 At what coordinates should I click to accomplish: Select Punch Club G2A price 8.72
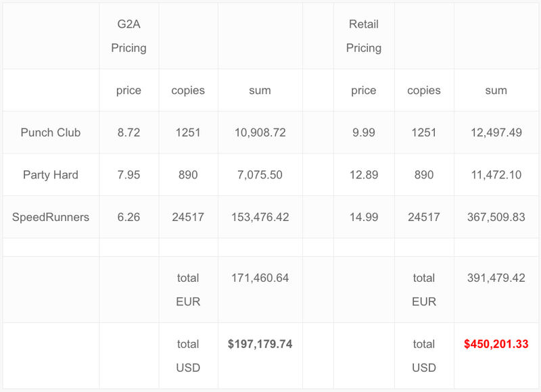coord(128,132)
